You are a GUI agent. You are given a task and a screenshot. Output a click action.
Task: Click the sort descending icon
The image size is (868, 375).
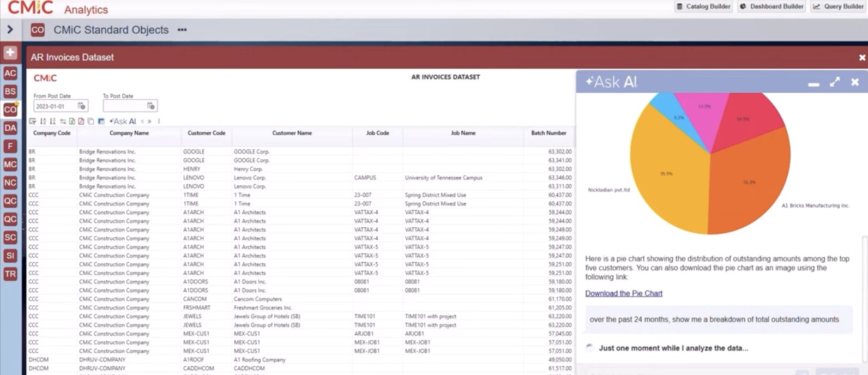coord(53,121)
